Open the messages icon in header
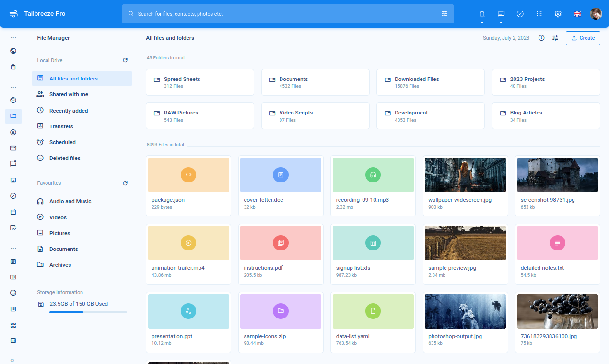Viewport: 609px width, 364px height. click(x=501, y=14)
